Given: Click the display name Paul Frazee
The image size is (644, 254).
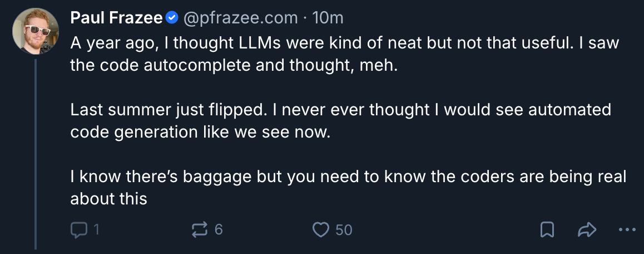Looking at the screenshot, I should pos(116,18).
